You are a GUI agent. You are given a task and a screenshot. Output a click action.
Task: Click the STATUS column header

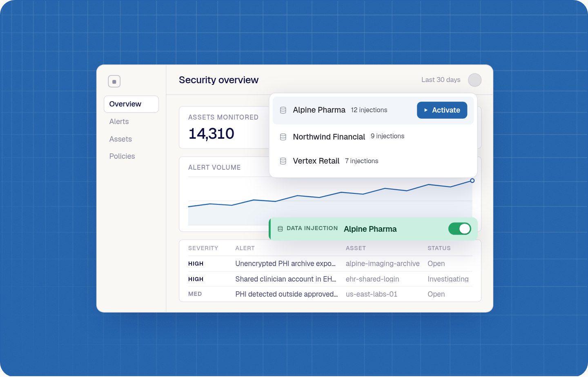(439, 248)
